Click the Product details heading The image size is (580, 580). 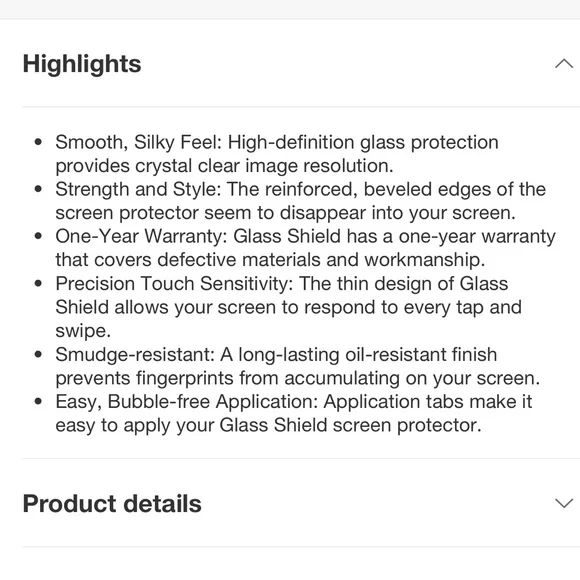112,503
